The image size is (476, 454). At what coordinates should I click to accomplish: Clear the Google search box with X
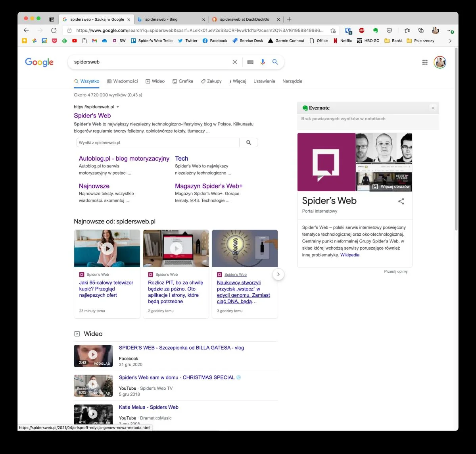click(x=235, y=62)
